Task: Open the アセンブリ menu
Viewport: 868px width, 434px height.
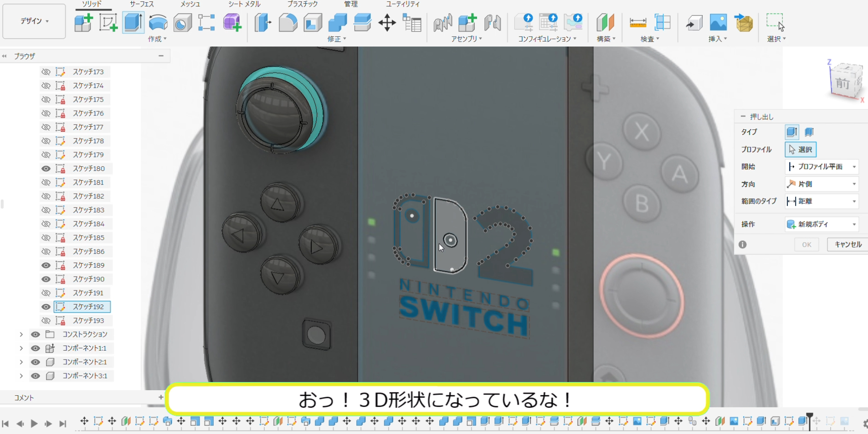Action: tap(467, 39)
